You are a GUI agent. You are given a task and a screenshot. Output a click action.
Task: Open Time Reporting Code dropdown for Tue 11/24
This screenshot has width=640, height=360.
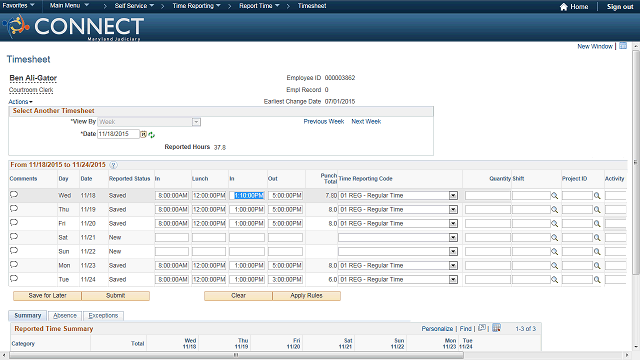pyautogui.click(x=453, y=280)
